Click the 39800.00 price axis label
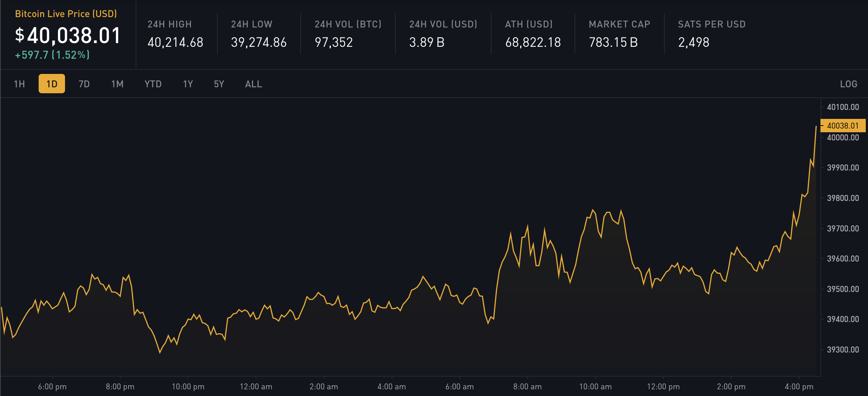The height and width of the screenshot is (396, 868). [843, 198]
